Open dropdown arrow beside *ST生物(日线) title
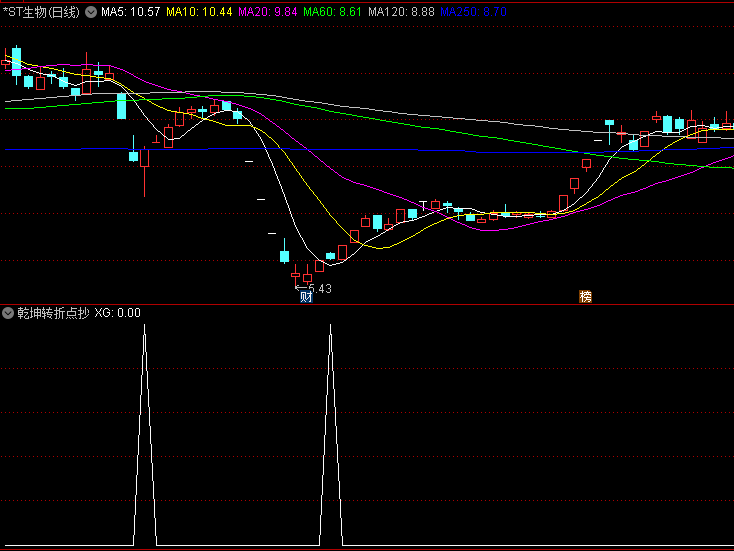 point(92,12)
